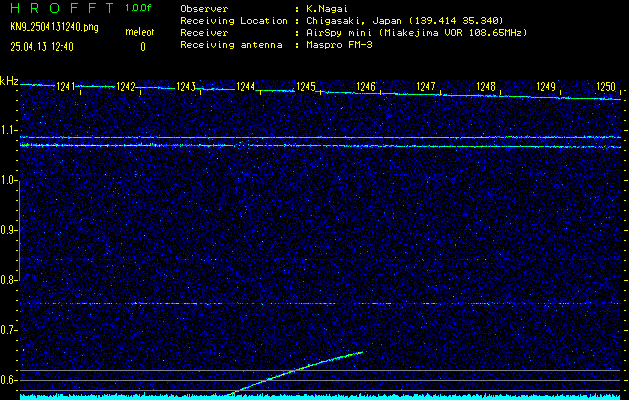The height and width of the screenshot is (400, 629).
Task: Click the date stamp 25.04.13 12:40
Action: 42,47
